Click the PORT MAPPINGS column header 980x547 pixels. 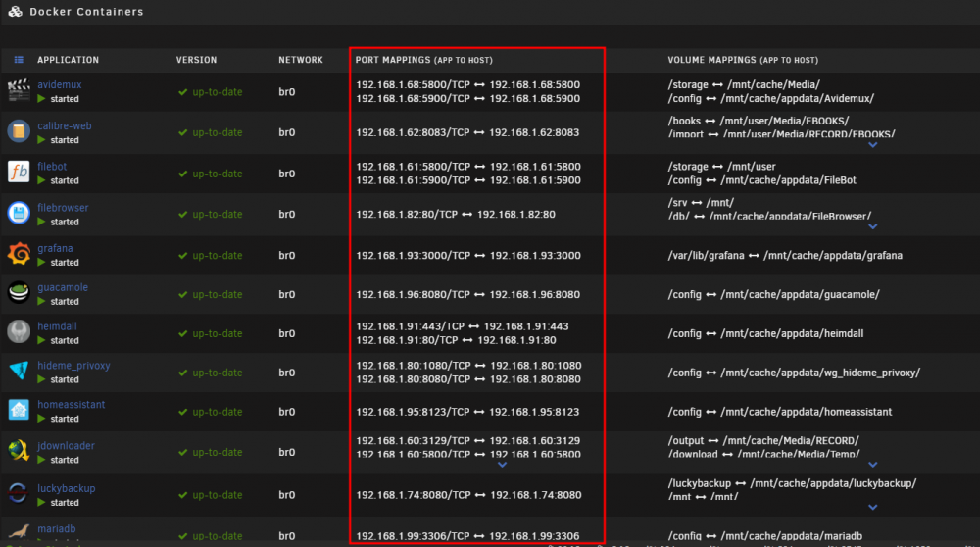pos(423,60)
